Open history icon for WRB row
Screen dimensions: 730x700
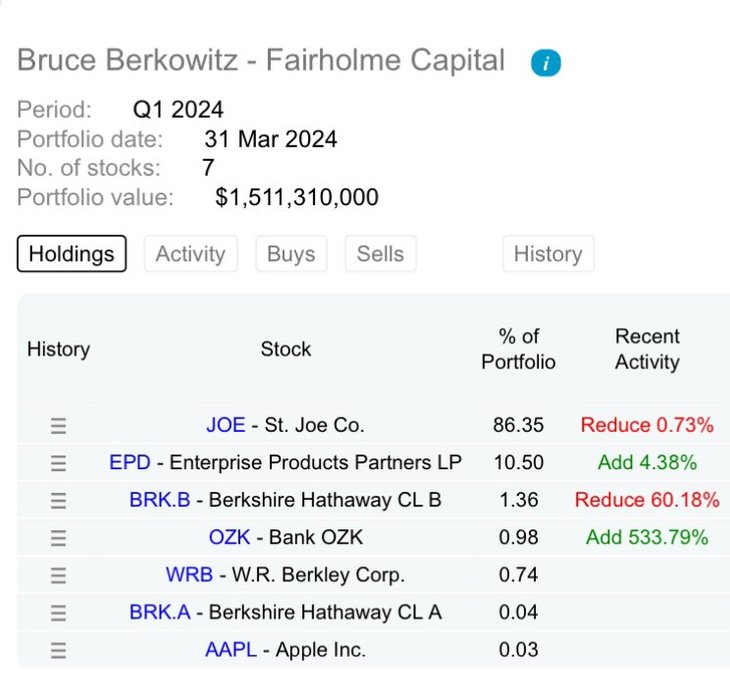(58, 576)
